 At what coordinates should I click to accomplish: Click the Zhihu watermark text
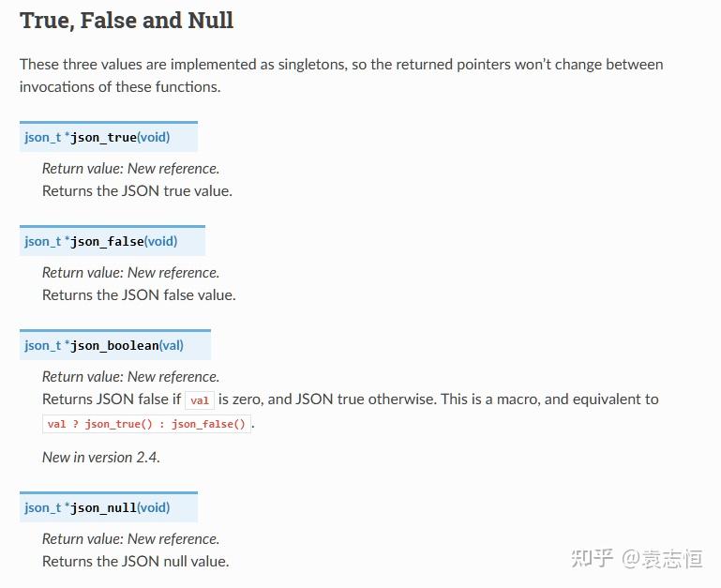pos(637,559)
